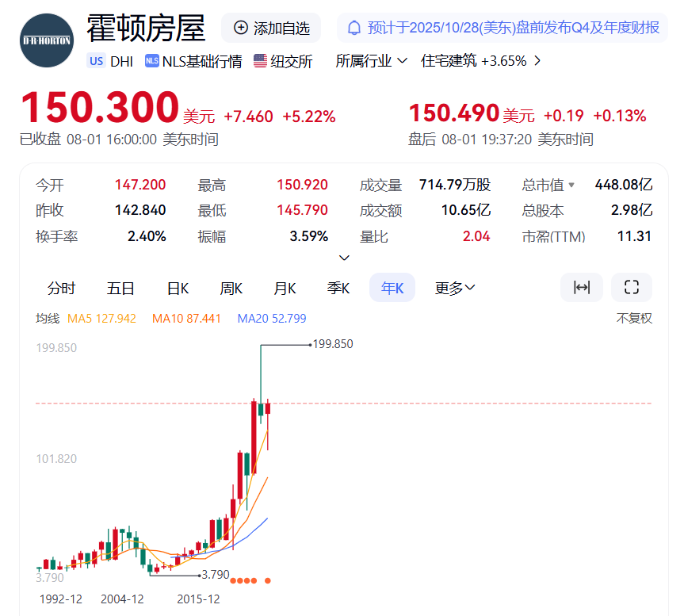This screenshot has height=616, width=684.
Task: Click the 成交额 value 10.65亿
Action: 466,210
